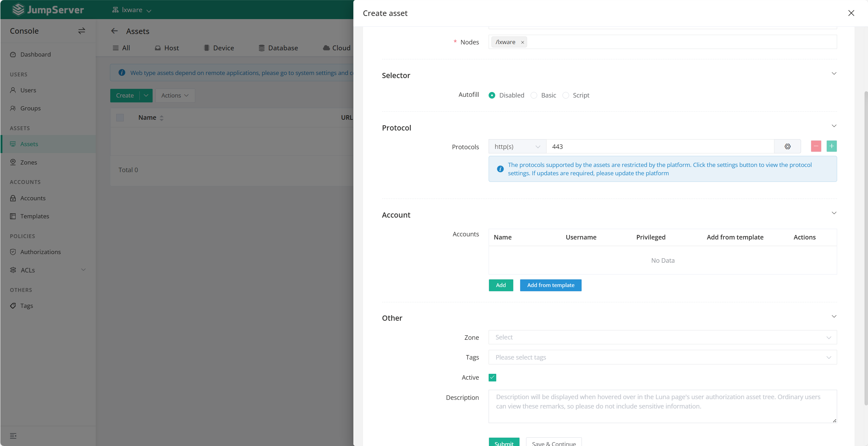Open the http(s) protocol dropdown

click(517, 146)
